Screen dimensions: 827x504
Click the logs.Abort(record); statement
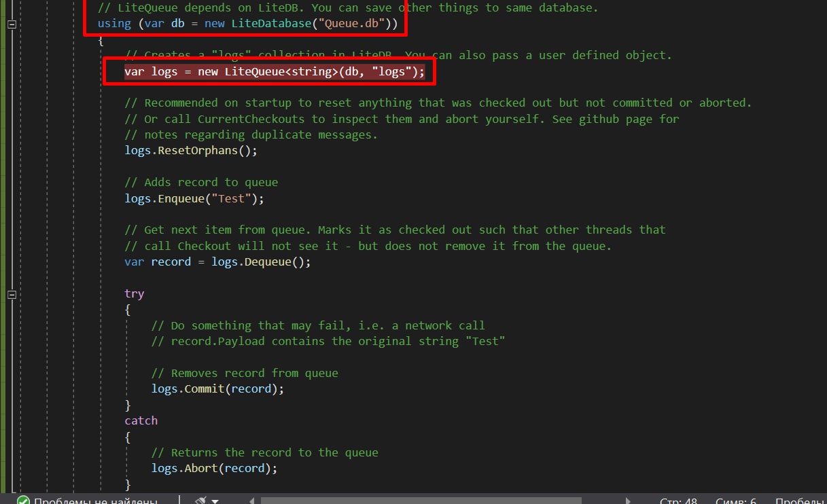[x=214, y=469]
